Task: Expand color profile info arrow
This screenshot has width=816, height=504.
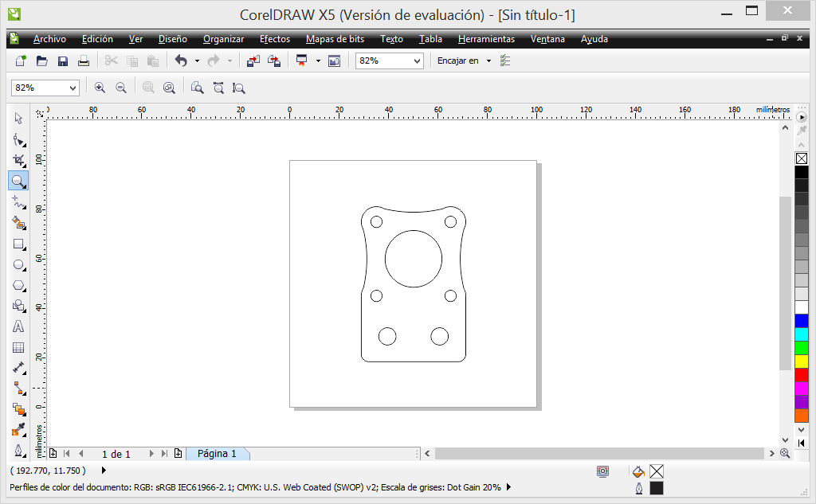Action: pyautogui.click(x=508, y=487)
